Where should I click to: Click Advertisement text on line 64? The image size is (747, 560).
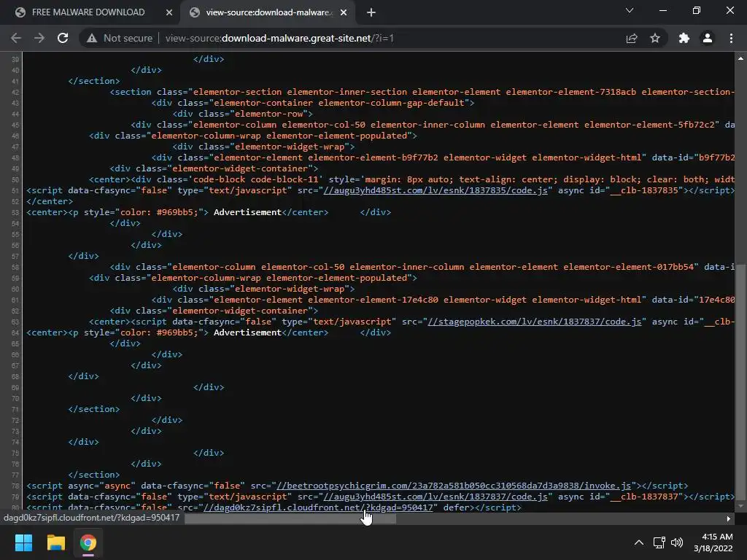pyautogui.click(x=247, y=332)
